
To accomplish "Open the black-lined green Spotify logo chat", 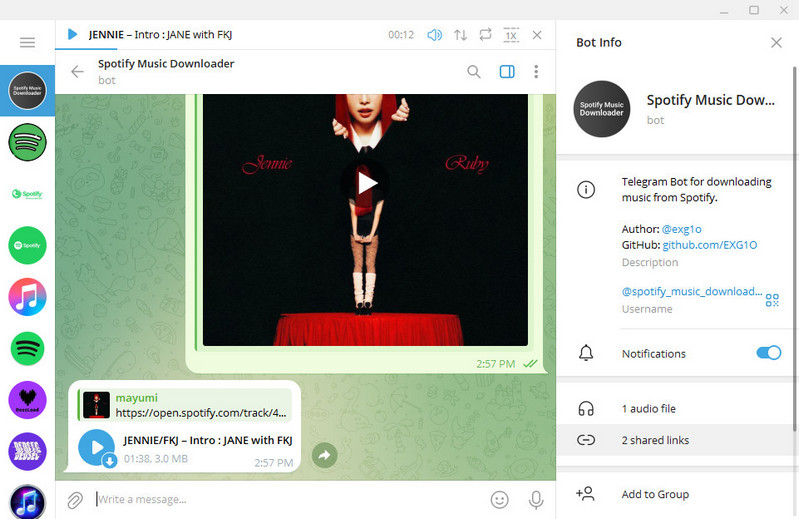I will pyautogui.click(x=28, y=142).
